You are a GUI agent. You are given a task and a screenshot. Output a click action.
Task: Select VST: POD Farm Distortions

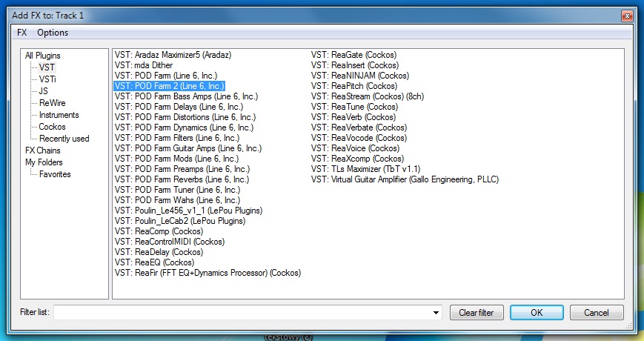185,117
